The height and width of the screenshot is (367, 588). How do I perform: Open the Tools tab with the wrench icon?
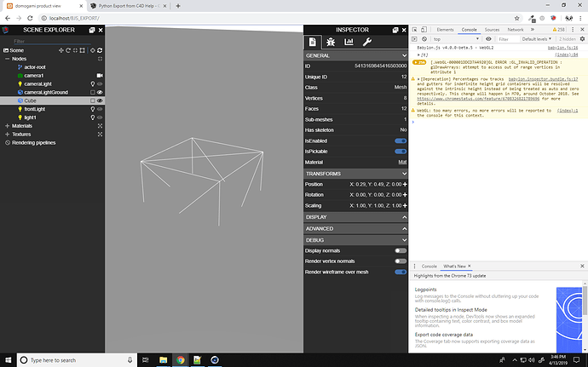click(x=367, y=42)
